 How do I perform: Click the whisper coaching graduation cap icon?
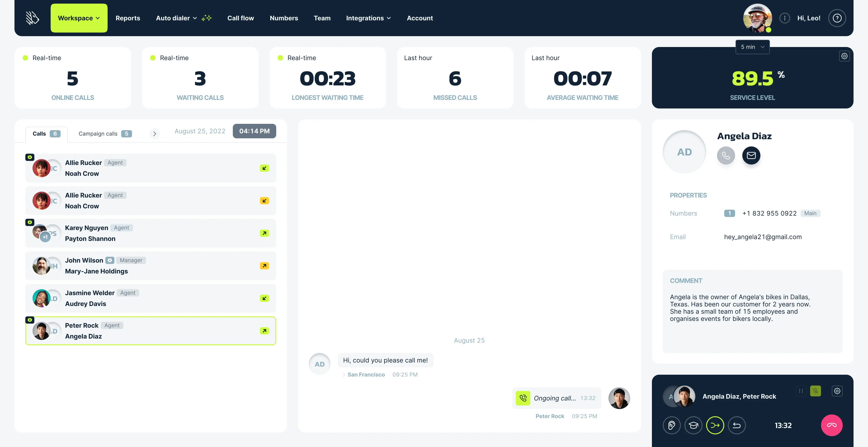[x=693, y=426]
